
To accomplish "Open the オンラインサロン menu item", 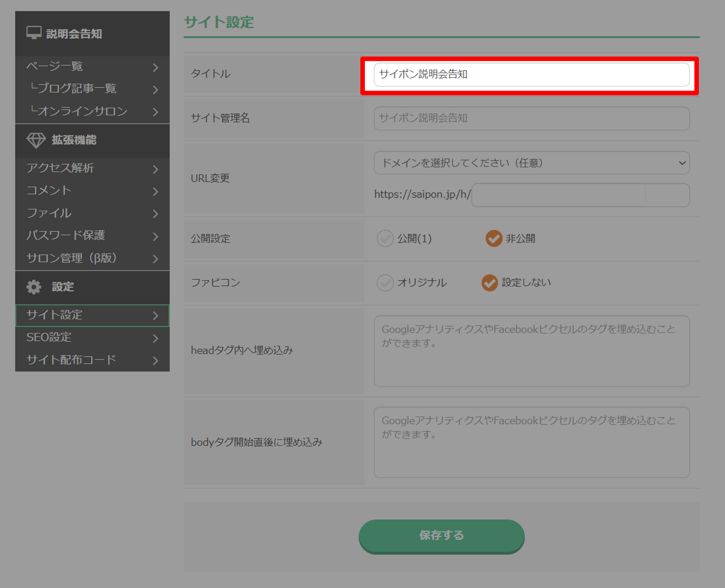I will tap(82, 111).
